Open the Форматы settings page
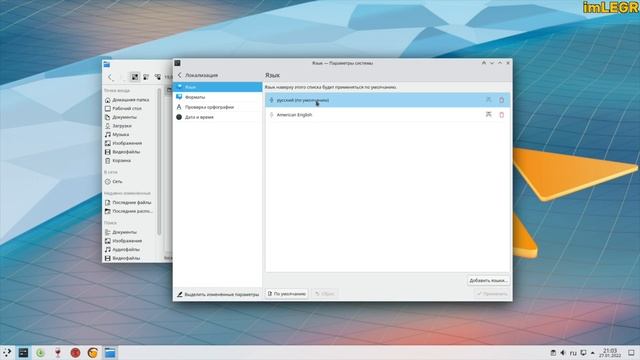The width and height of the screenshot is (640, 360). pyautogui.click(x=218, y=97)
